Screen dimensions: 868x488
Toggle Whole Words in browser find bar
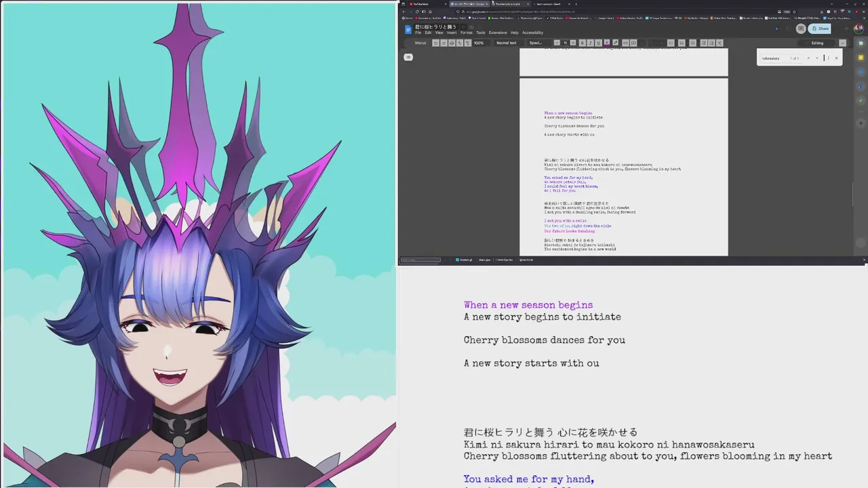coord(526,260)
